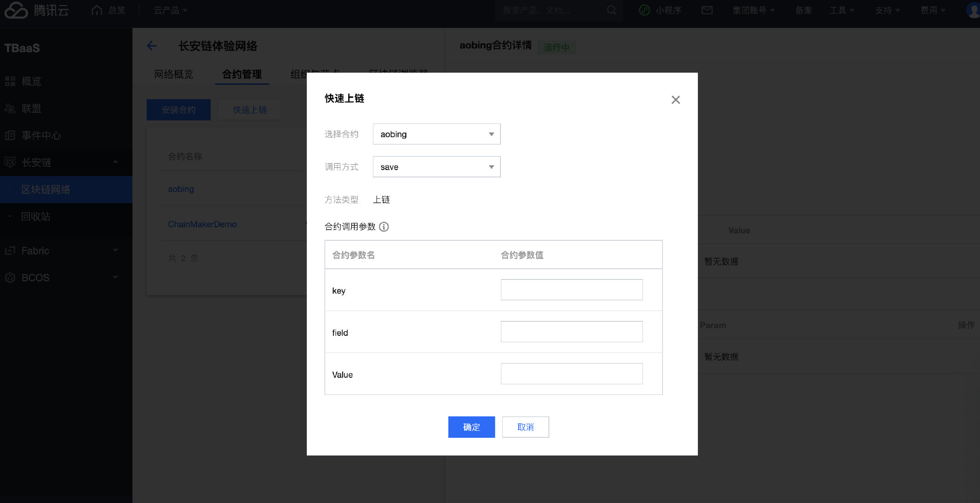
Task: Switch to the 网络概览 tab
Action: pyautogui.click(x=174, y=74)
